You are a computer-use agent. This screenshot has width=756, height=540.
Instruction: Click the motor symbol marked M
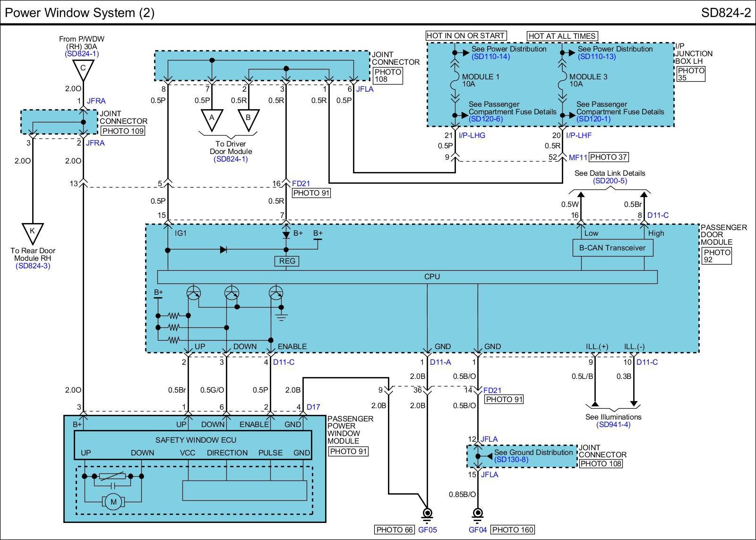[x=113, y=502]
